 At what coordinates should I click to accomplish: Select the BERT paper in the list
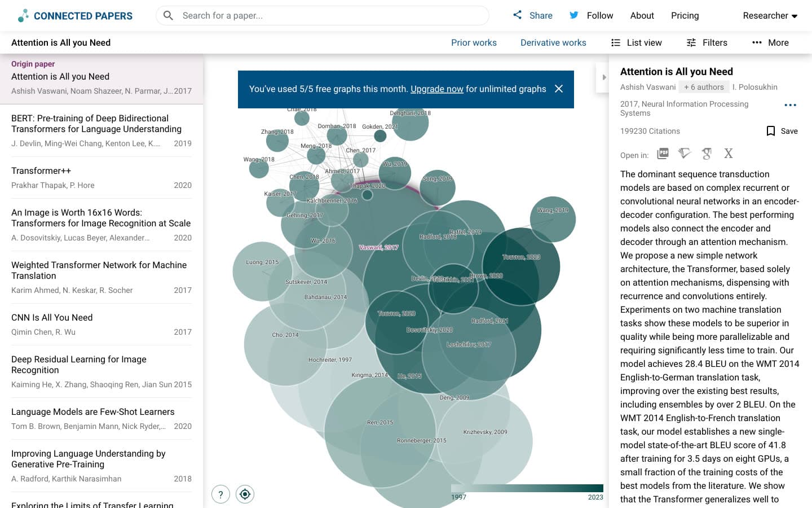(x=101, y=130)
